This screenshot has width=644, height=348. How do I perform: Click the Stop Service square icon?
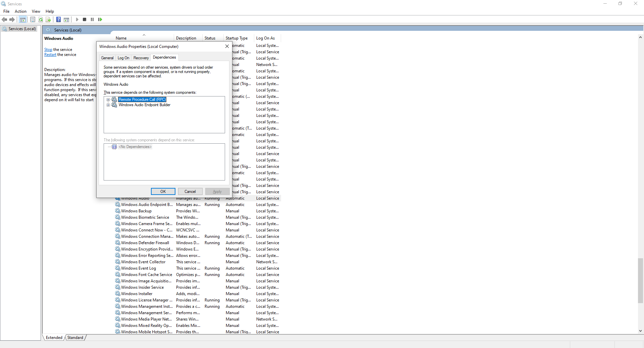pos(85,19)
